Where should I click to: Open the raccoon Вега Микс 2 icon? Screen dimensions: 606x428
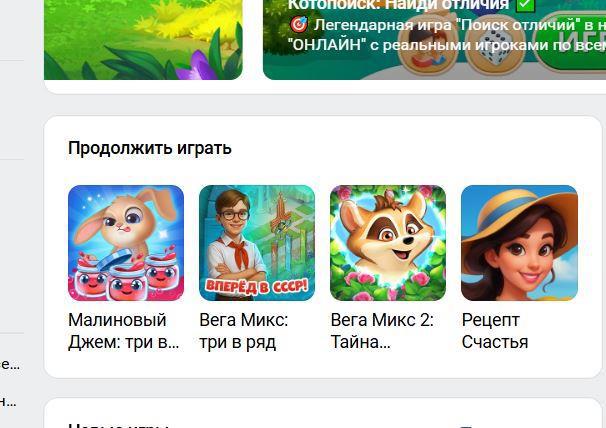coord(388,243)
